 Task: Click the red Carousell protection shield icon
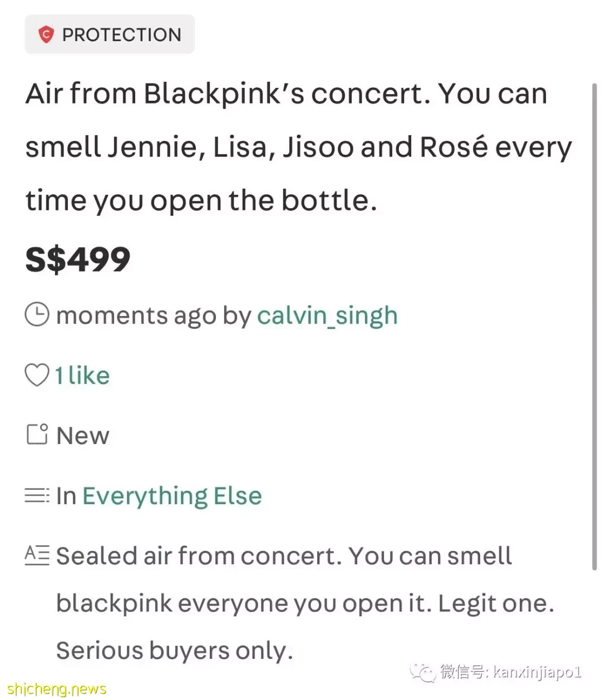coord(46,34)
